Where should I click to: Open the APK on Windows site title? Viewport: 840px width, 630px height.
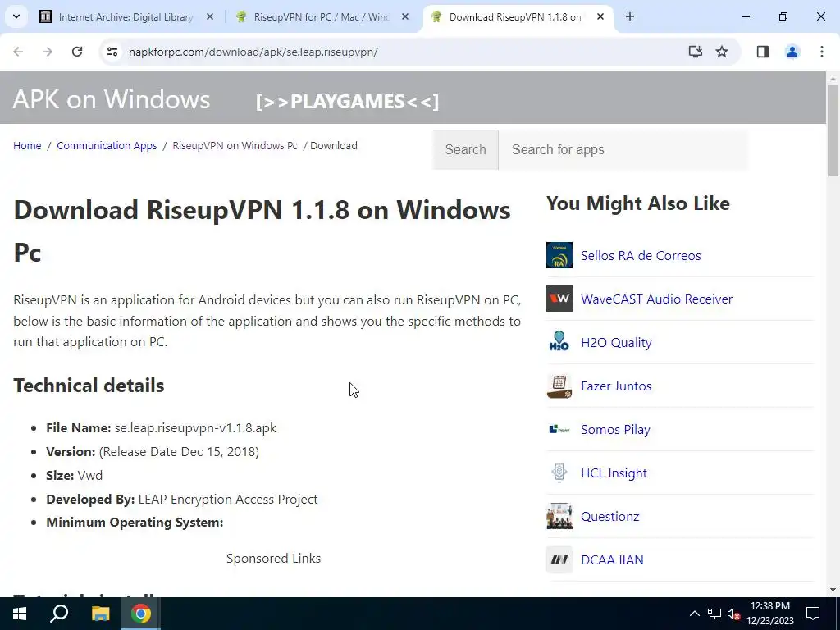tap(112, 99)
